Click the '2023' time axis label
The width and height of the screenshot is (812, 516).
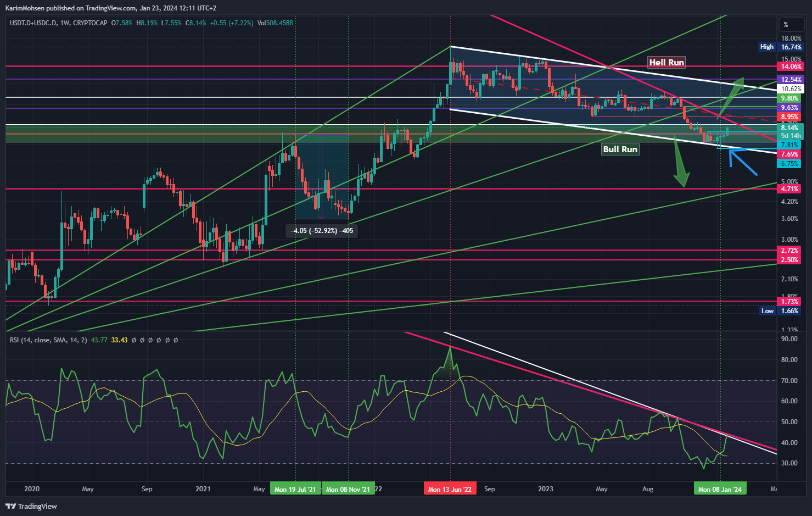[x=546, y=489]
